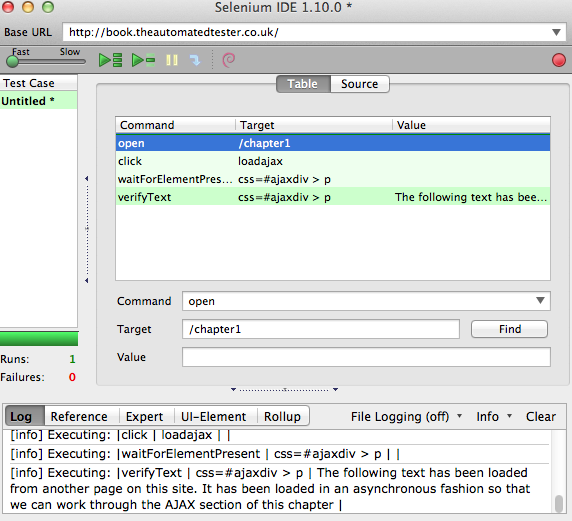Click verifyText row value 'The following text'
Viewport: 572px width, 521px height.
471,197
